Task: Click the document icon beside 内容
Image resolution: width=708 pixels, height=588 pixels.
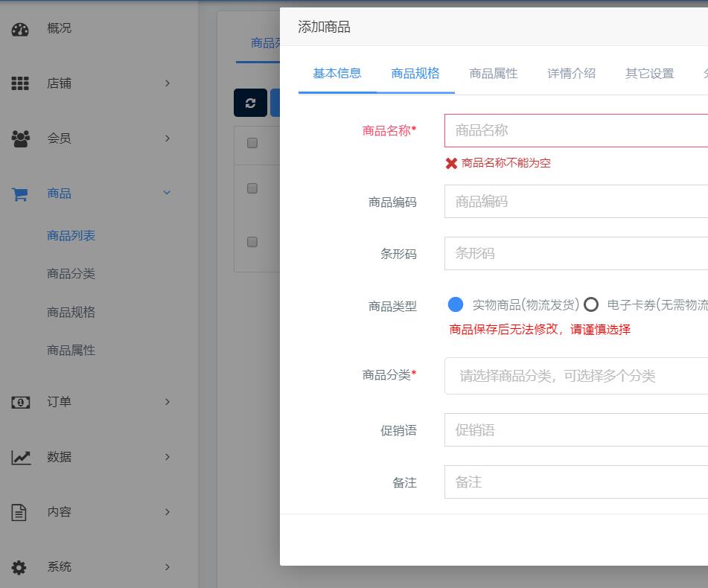Action: (19, 513)
